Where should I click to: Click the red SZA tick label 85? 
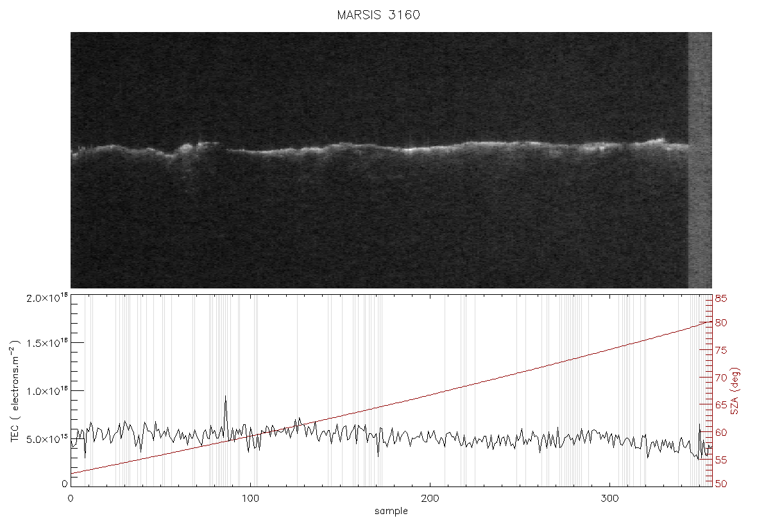[721, 299]
